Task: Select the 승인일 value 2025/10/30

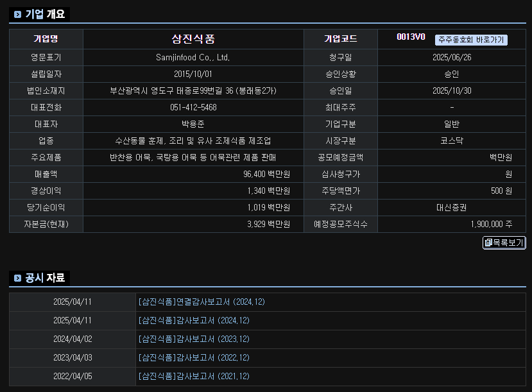Action: tap(452, 91)
